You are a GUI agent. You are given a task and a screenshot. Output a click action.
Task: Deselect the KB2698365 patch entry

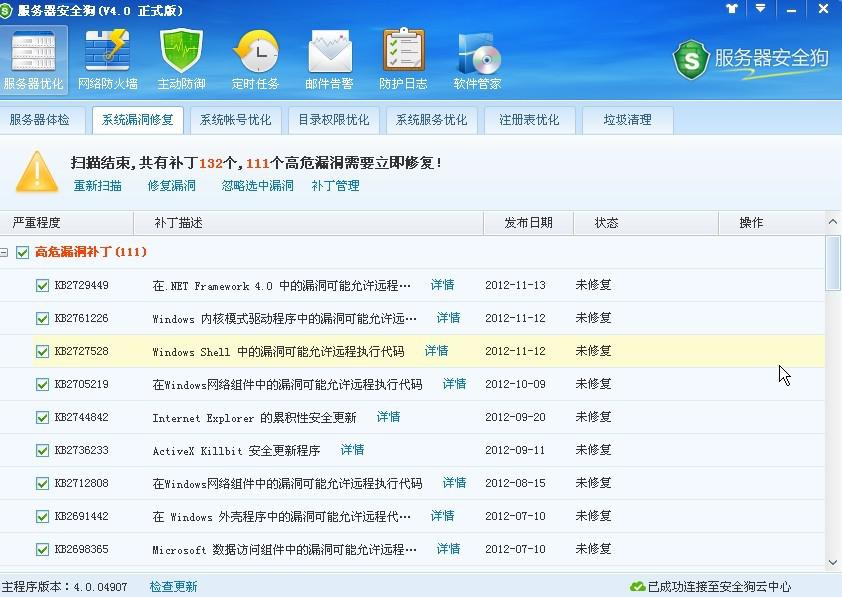coord(40,549)
